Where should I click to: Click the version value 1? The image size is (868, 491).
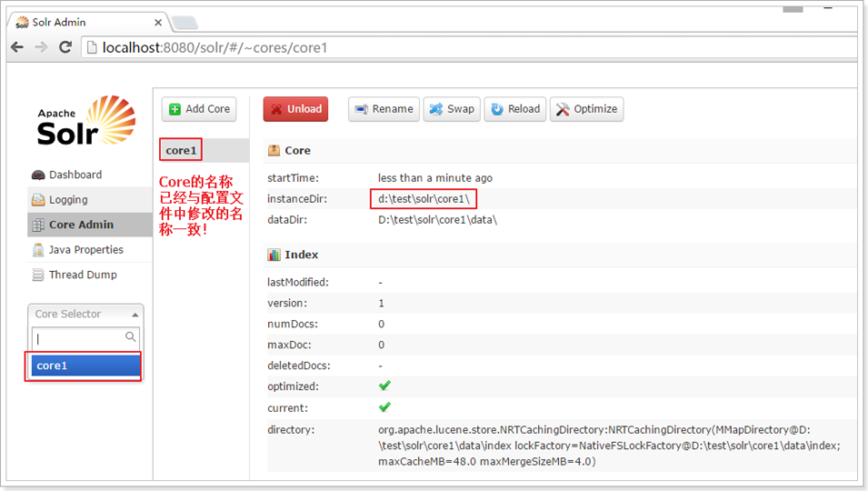tap(381, 304)
